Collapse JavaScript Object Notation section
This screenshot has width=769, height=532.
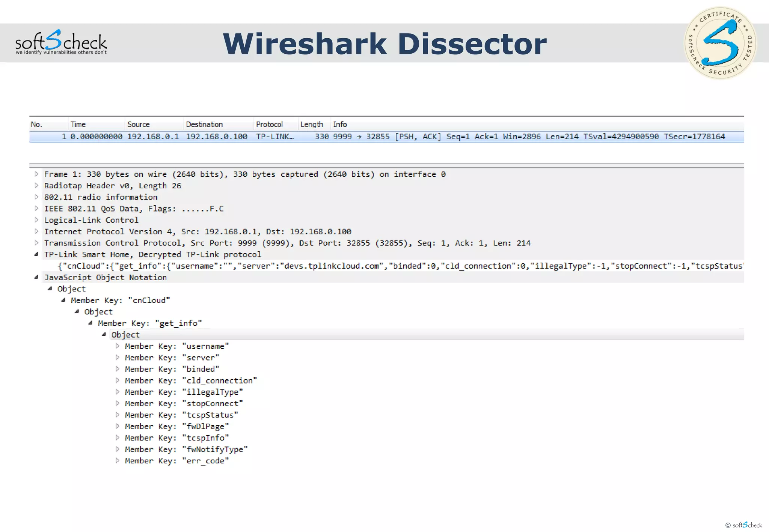pos(36,277)
